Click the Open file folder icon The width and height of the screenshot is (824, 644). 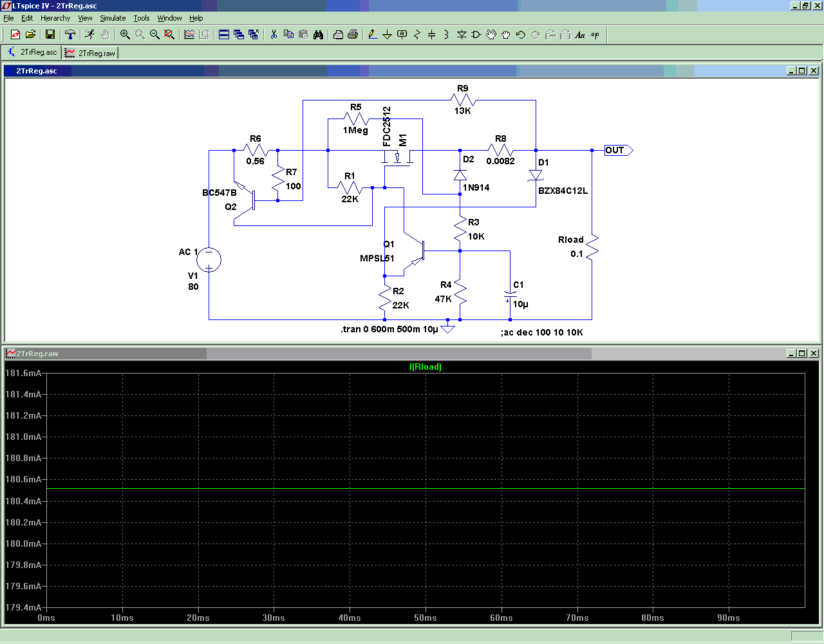pyautogui.click(x=30, y=34)
